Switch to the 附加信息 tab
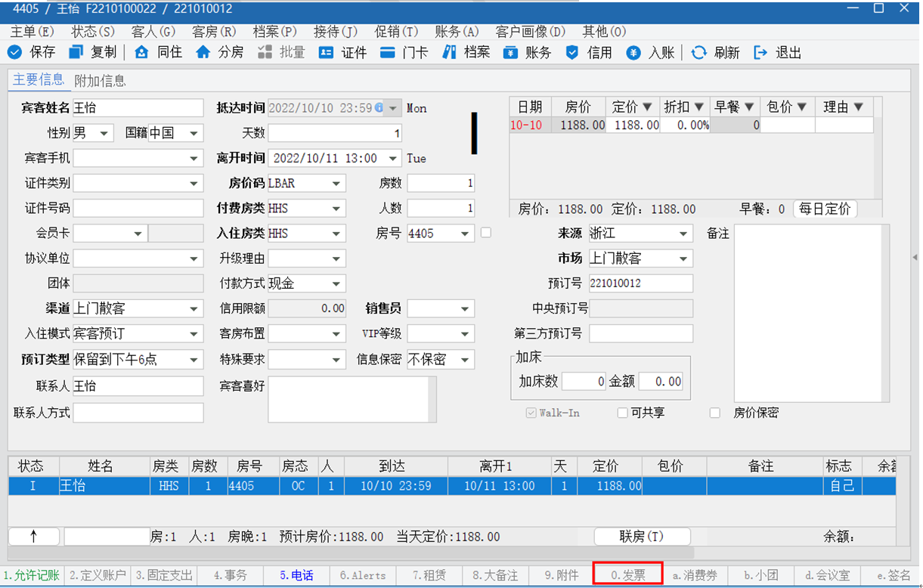This screenshot has height=588, width=923. [100, 81]
